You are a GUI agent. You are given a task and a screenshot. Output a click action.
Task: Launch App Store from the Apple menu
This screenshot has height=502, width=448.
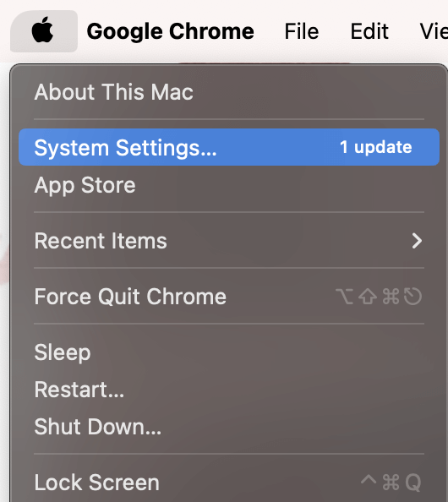pyautogui.click(x=229, y=185)
